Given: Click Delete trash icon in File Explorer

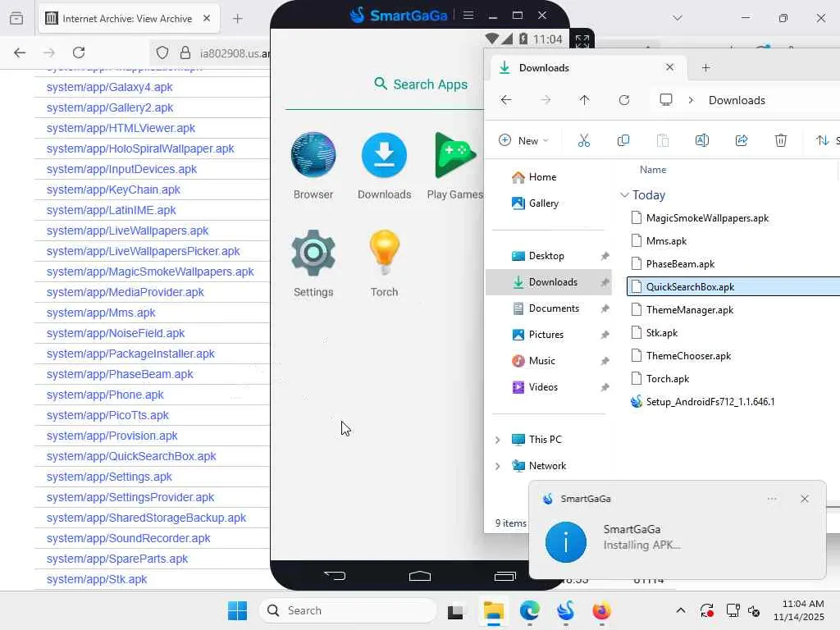Looking at the screenshot, I should point(781,140).
